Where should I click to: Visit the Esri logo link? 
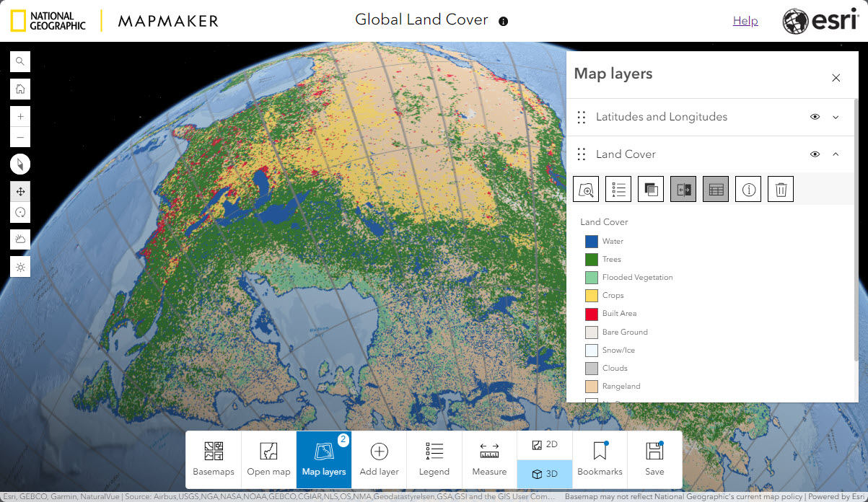pos(820,21)
